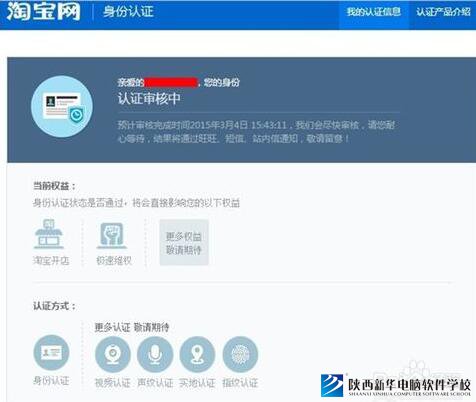Click the 极速维权 fist icon
This screenshot has height=402, width=476.
[112, 235]
